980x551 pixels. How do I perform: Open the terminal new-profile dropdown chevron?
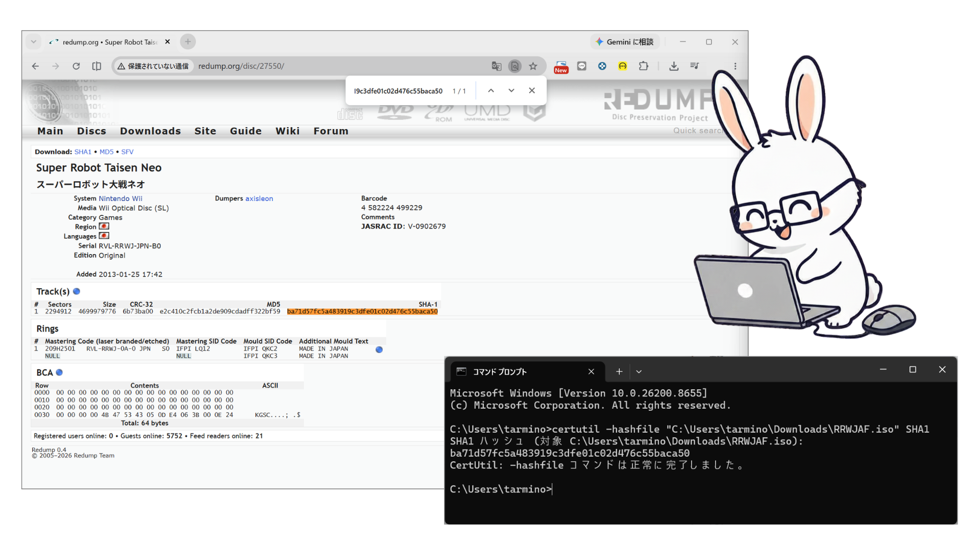pos(639,372)
